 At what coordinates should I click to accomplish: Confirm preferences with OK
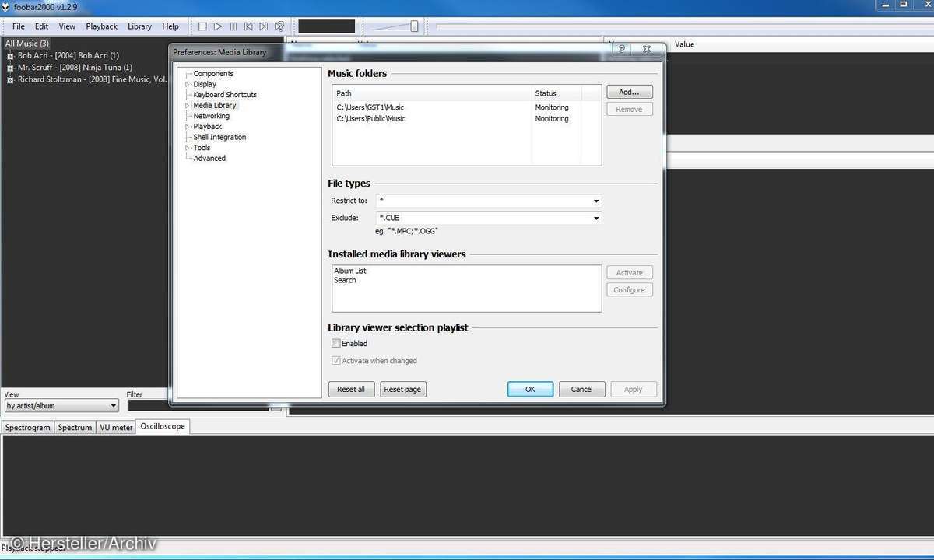tap(530, 389)
